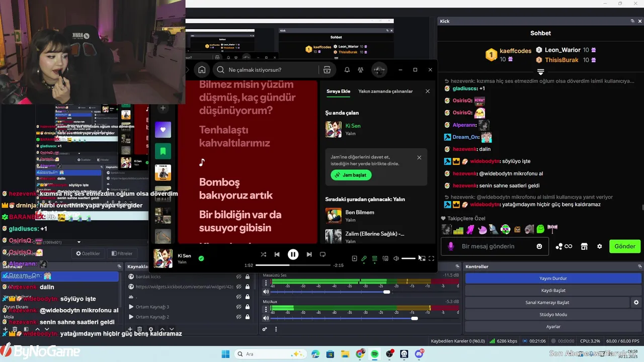Dismiss the Jam invitation card
Screen dimensions: 644x362
click(419, 157)
